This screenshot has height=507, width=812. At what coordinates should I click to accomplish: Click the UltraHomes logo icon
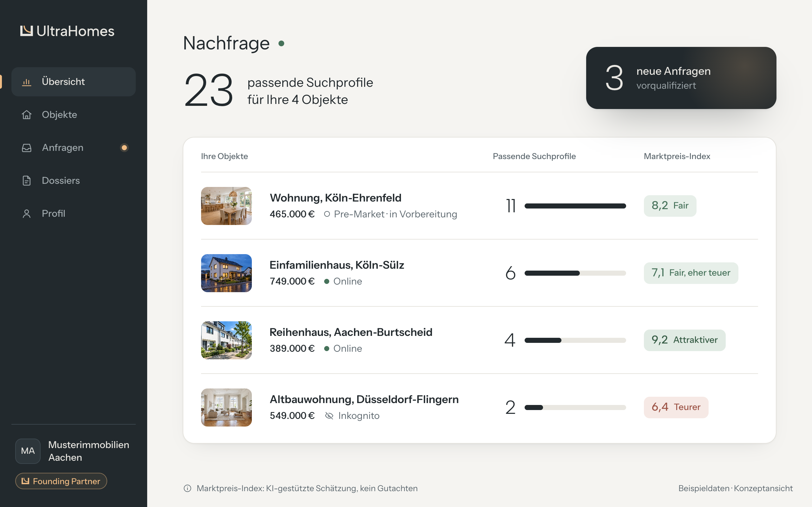[27, 31]
